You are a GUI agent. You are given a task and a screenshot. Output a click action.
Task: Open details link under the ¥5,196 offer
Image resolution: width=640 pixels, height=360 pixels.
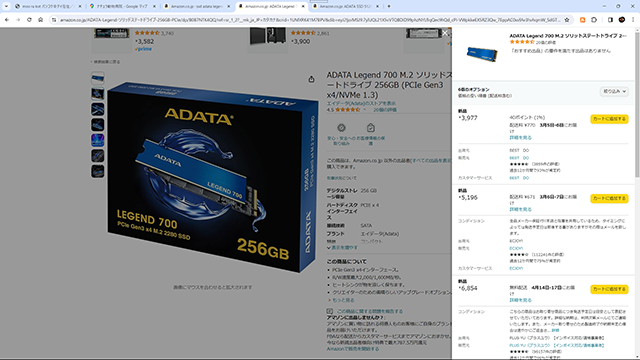coord(520,209)
